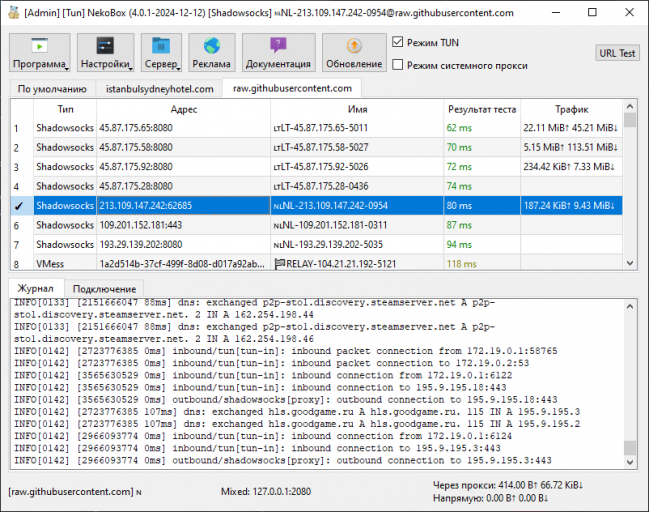Click name NL-193.29.139.202-5035
This screenshot has height=512, width=649.
coord(328,245)
